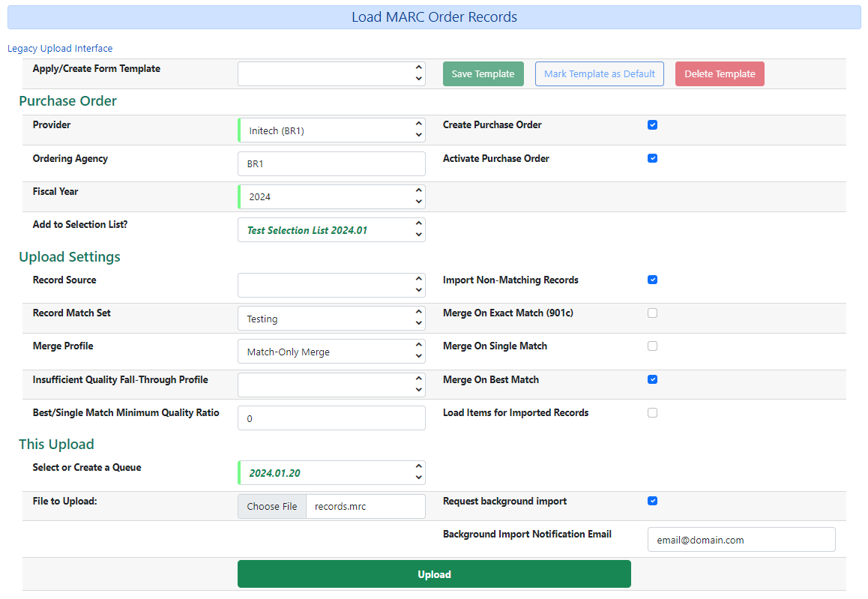The width and height of the screenshot is (868, 599).
Task: Open the Insufficient Quality Fall-Through Profile dropdown
Action: [x=331, y=385]
